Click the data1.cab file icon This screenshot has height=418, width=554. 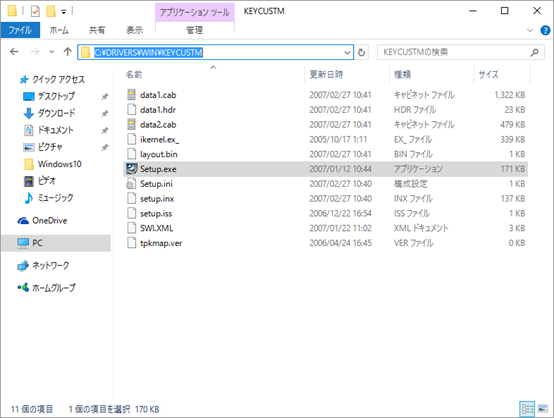131,95
